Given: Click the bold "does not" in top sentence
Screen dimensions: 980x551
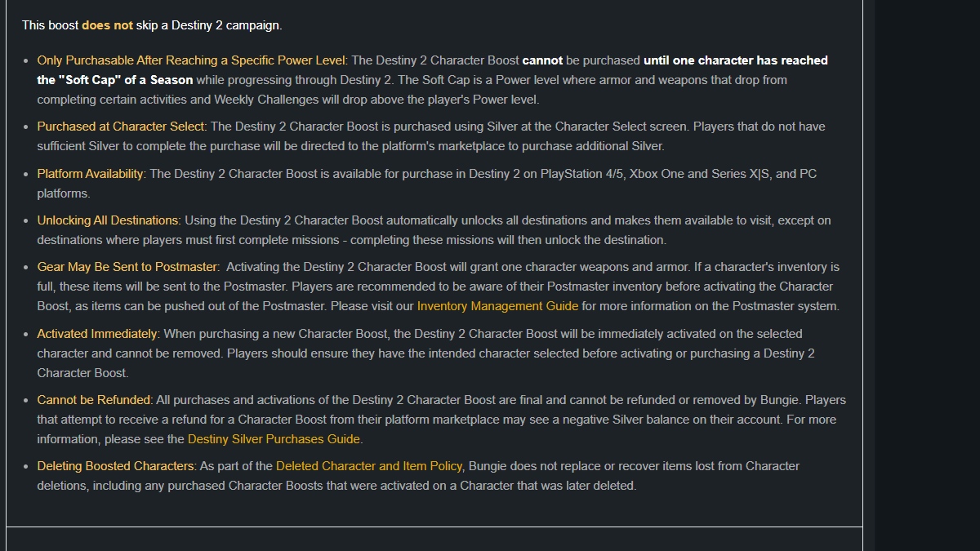Looking at the screenshot, I should [x=107, y=25].
